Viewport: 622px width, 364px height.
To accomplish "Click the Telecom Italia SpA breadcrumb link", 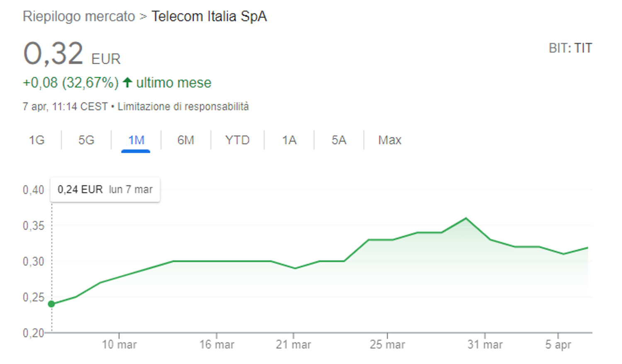I will pyautogui.click(x=209, y=17).
